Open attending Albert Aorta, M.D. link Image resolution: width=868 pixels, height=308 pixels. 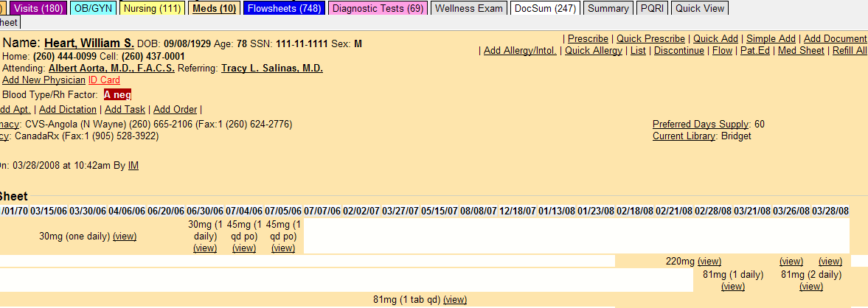click(112, 69)
